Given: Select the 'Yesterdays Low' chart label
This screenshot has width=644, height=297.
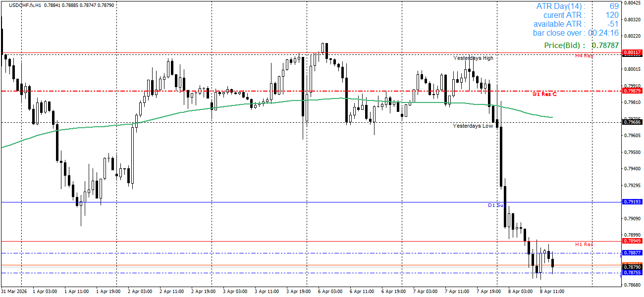Looking at the screenshot, I should (473, 126).
